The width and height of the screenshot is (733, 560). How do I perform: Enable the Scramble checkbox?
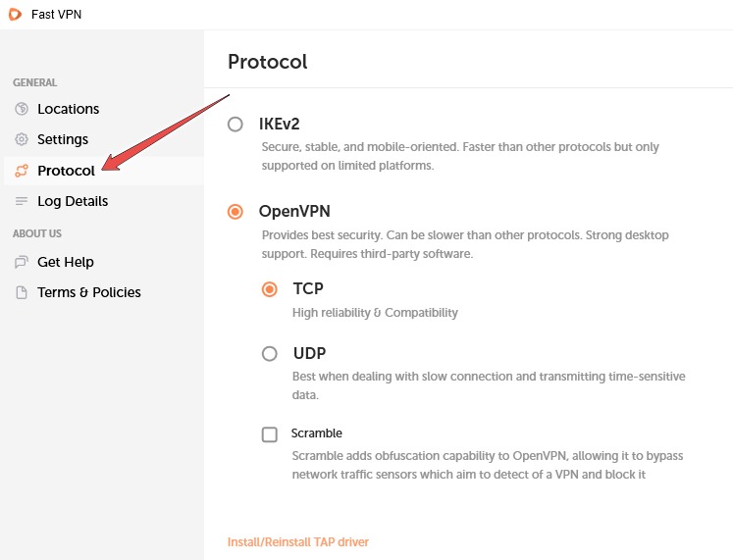tap(269, 434)
